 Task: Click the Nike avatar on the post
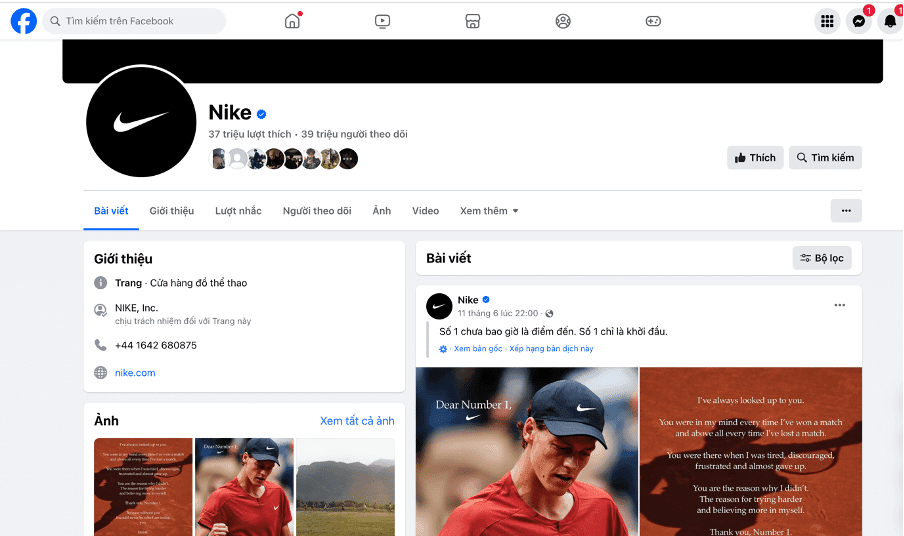click(439, 306)
